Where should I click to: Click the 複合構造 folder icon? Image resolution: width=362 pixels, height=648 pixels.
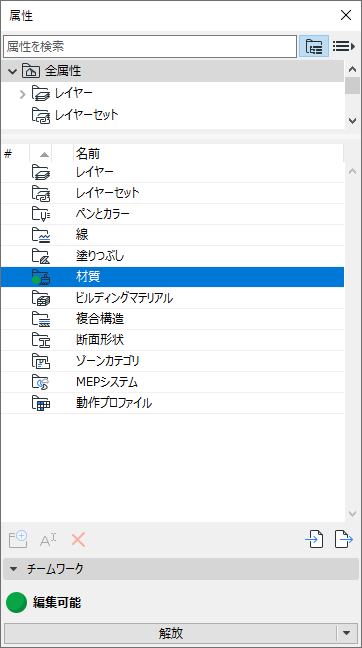(40, 319)
